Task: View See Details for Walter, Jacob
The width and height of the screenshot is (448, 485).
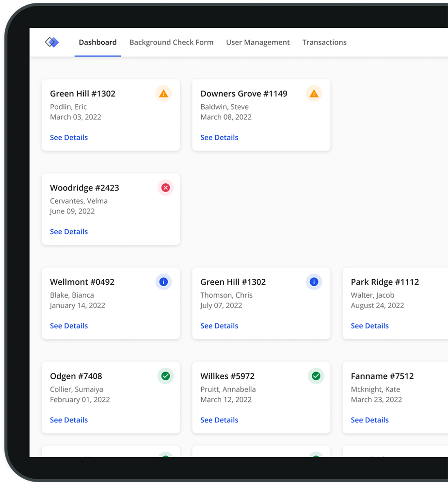Action: point(370,326)
